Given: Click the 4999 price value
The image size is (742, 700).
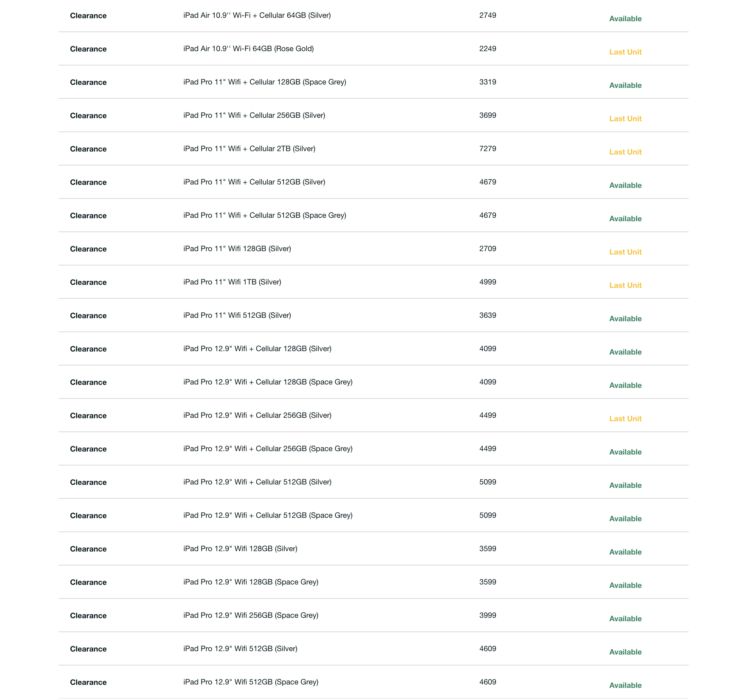Looking at the screenshot, I should click(488, 282).
